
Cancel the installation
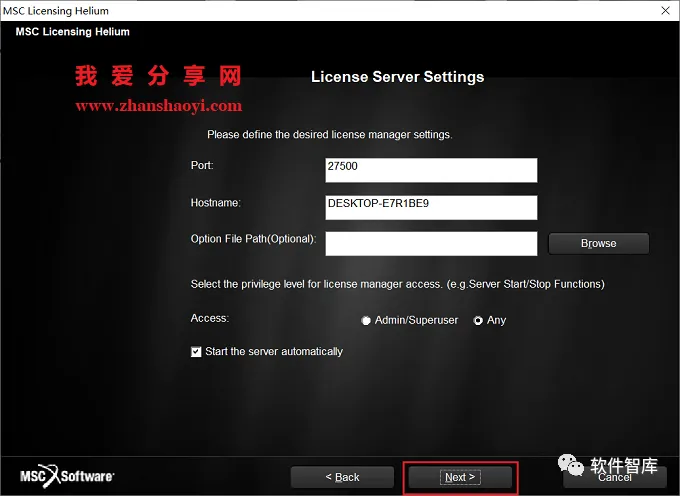click(x=615, y=477)
